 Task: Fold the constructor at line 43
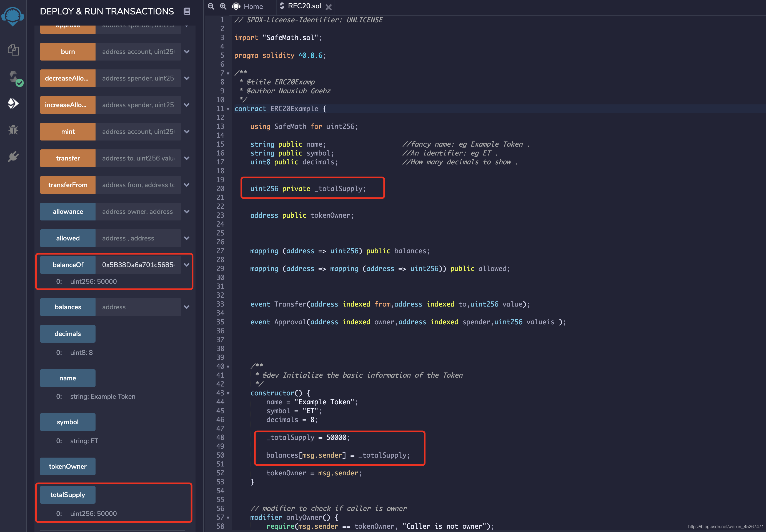click(x=228, y=393)
